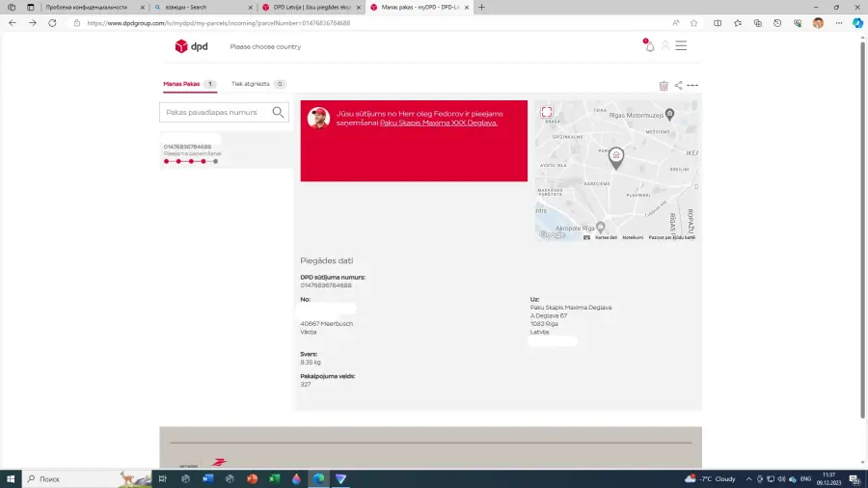The height and width of the screenshot is (488, 868).
Task: Refresh the page
Action: pos(52,23)
